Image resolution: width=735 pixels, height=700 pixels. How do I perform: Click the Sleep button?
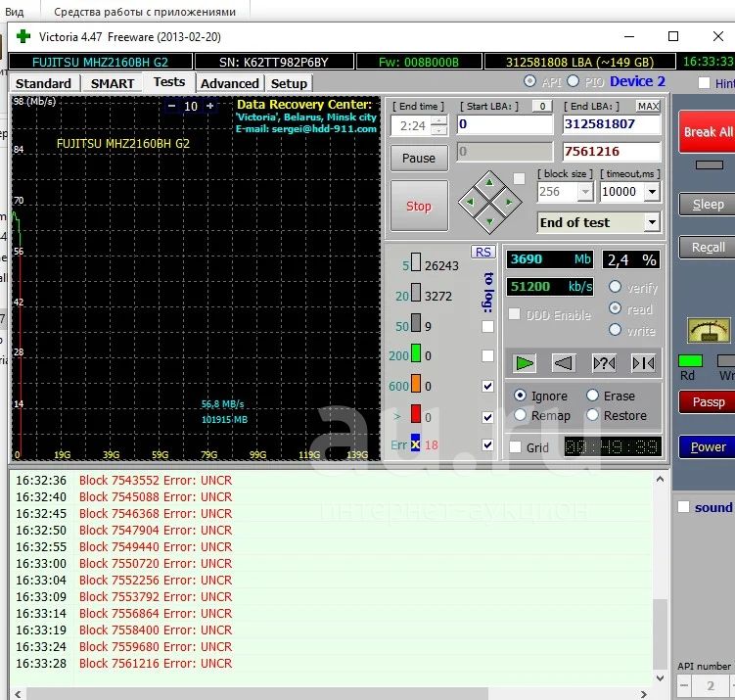(x=708, y=204)
